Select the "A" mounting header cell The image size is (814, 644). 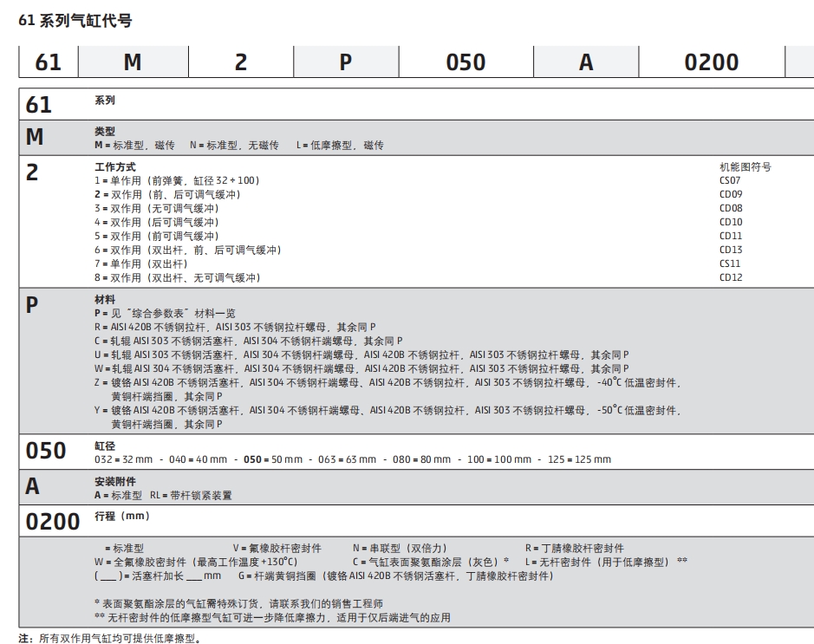585,62
